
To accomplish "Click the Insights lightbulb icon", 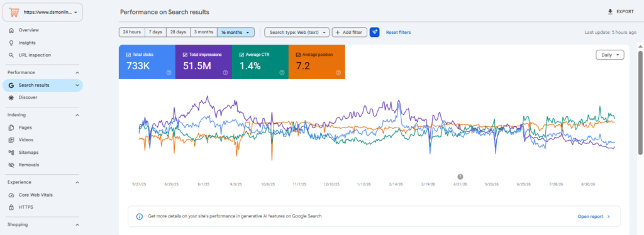I will click(x=11, y=43).
